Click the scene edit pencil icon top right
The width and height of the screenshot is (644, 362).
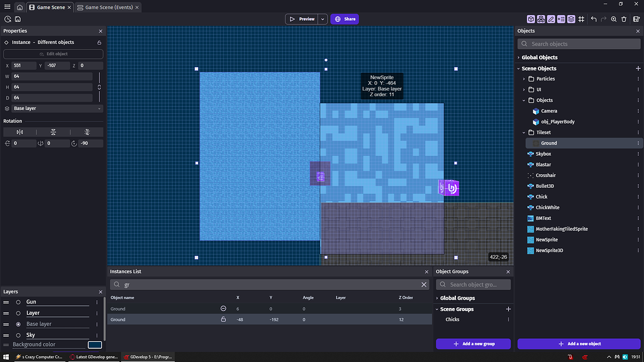pos(636,19)
